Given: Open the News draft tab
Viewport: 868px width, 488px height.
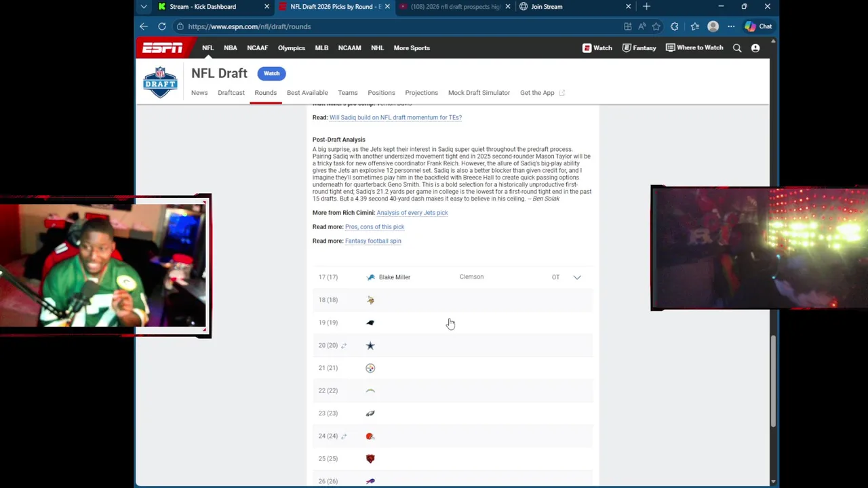Looking at the screenshot, I should click(x=199, y=93).
